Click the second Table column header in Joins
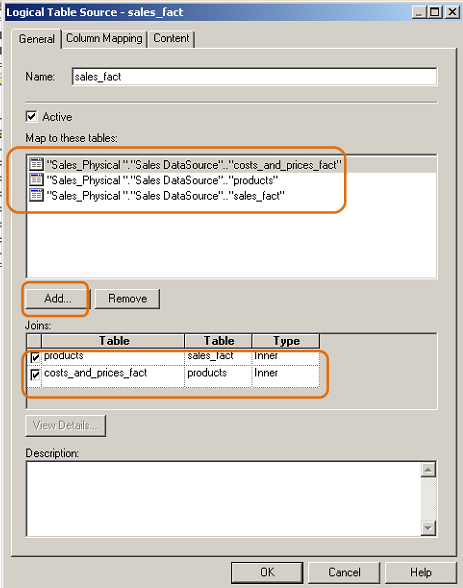 pos(219,340)
